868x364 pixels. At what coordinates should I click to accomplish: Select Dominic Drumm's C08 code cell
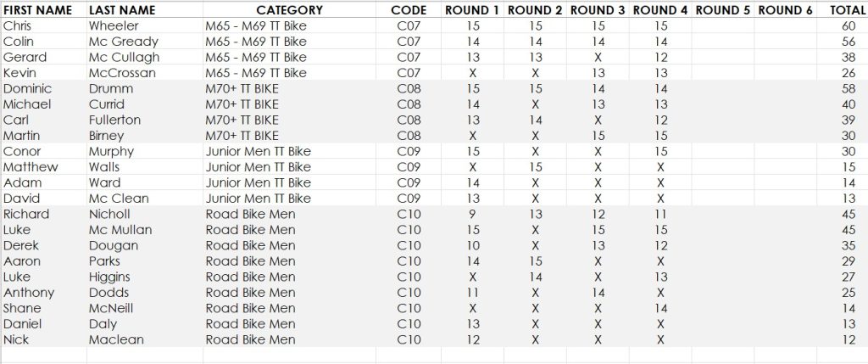pyautogui.click(x=409, y=88)
